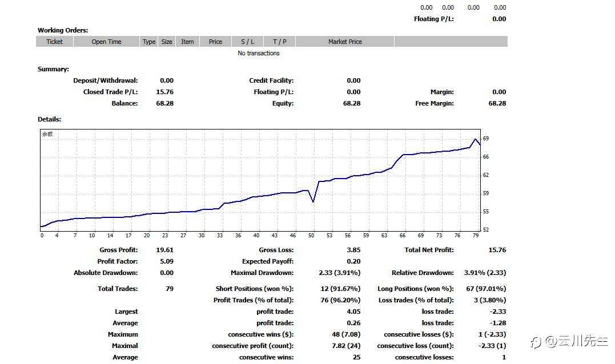This screenshot has height=364, width=615.
Task: Click the Item column header
Action: tap(187, 42)
